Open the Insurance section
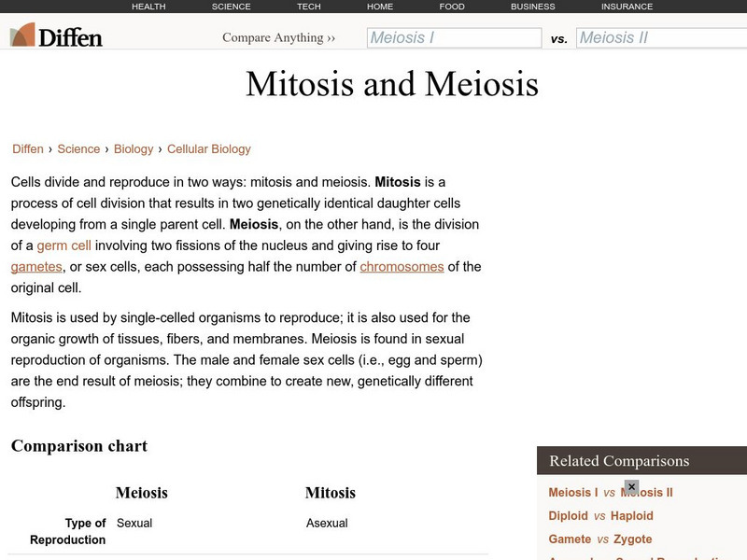Screen dimensions: 747x560 tap(627, 7)
